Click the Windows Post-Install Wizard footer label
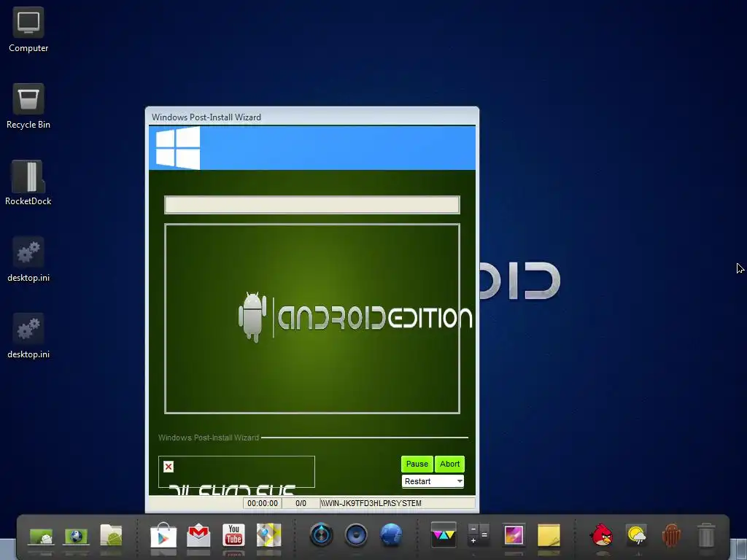Viewport: 747px width, 560px height. (209, 437)
